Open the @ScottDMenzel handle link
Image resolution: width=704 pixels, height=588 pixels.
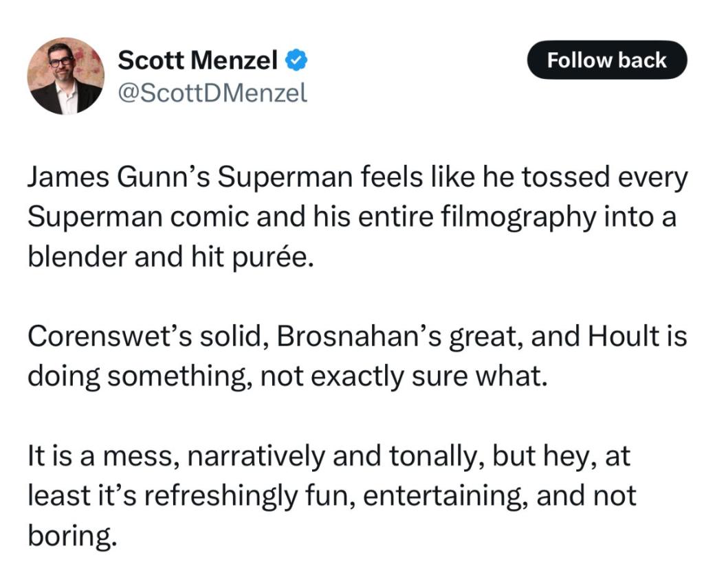(x=212, y=93)
